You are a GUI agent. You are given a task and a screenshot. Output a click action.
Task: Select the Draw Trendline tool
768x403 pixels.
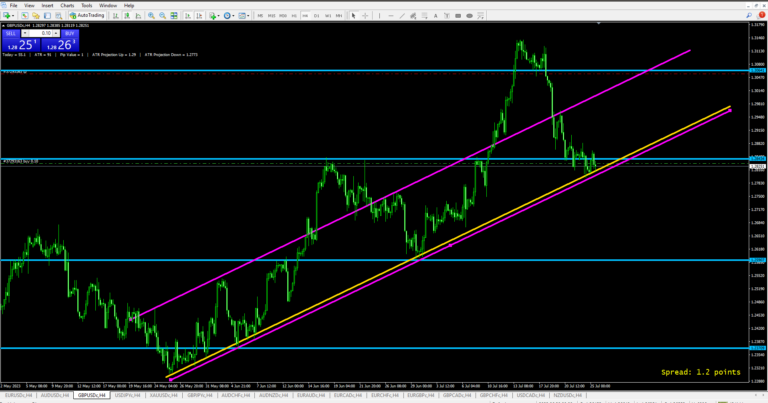pos(402,16)
